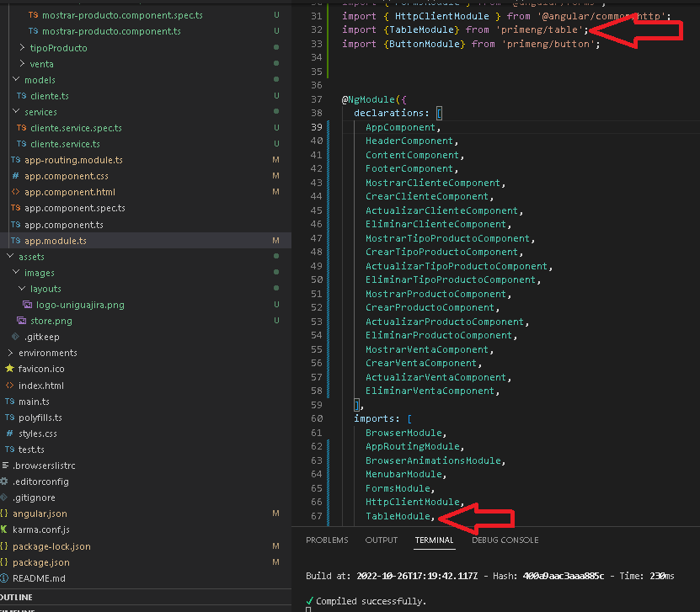Collapse the assets folder chevron
The image size is (700, 612).
pyautogui.click(x=10, y=256)
